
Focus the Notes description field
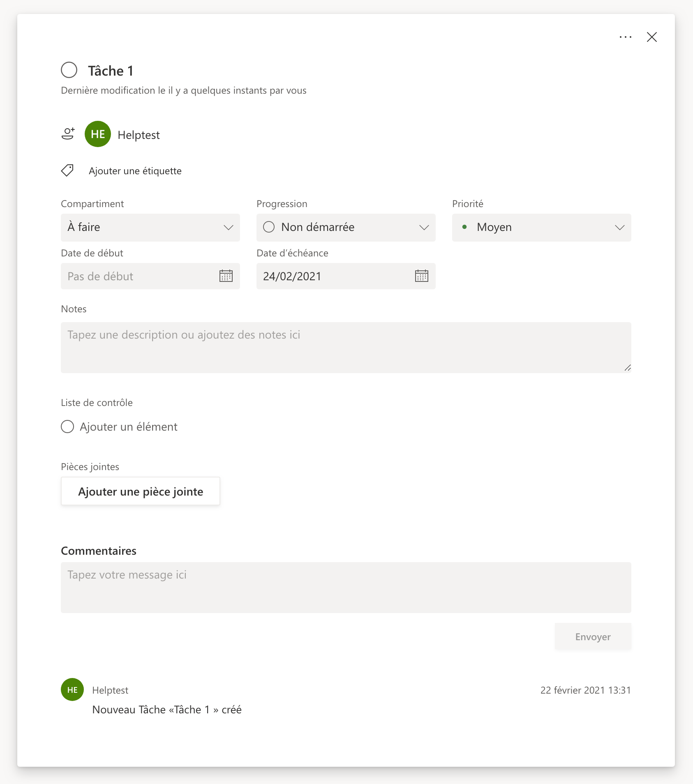[345, 347]
